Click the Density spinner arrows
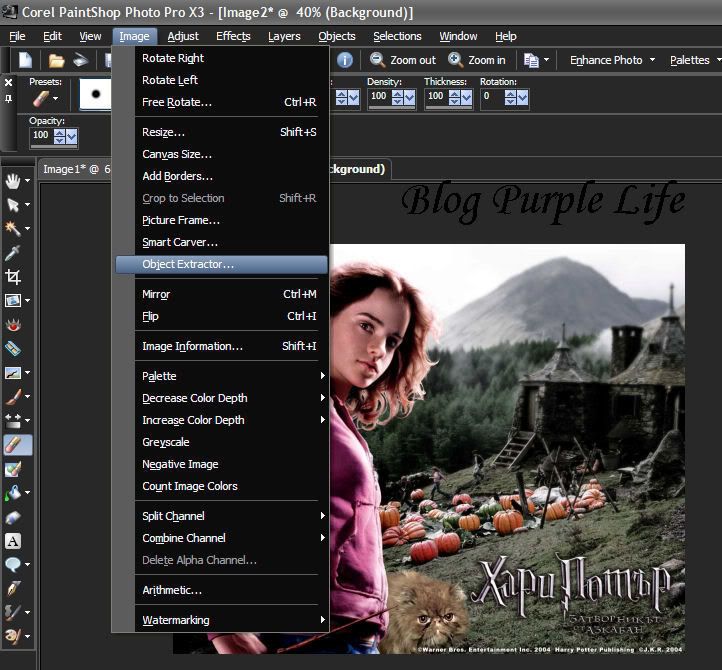 [x=397, y=97]
